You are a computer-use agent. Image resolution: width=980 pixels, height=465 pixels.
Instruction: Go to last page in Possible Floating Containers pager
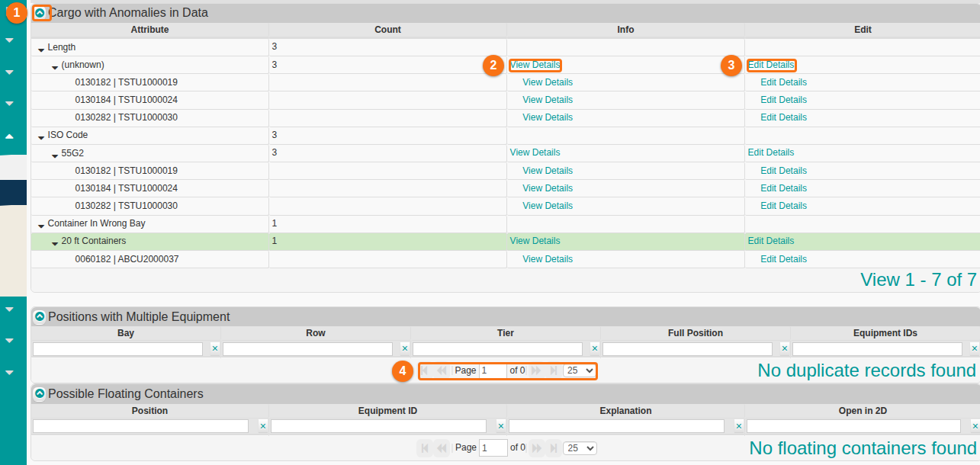pos(553,447)
